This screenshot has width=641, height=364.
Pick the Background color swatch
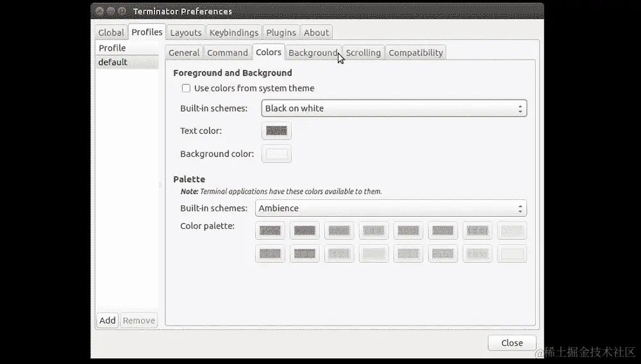click(276, 154)
